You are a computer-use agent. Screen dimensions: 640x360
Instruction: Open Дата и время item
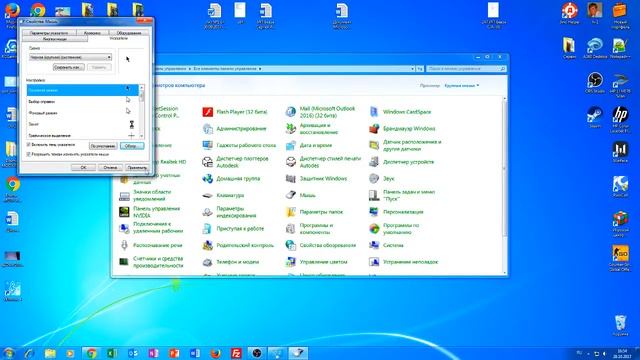[x=309, y=145]
